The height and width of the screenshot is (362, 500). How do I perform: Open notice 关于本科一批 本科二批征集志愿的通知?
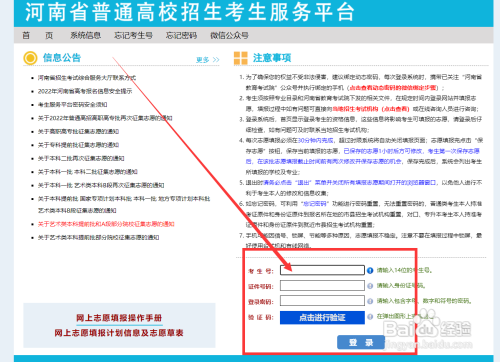(x=88, y=172)
